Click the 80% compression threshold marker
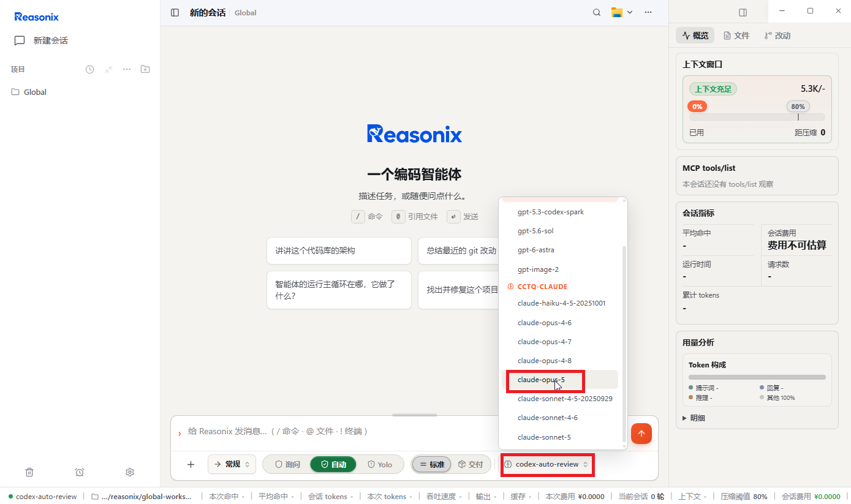The image size is (851, 504). [x=798, y=106]
